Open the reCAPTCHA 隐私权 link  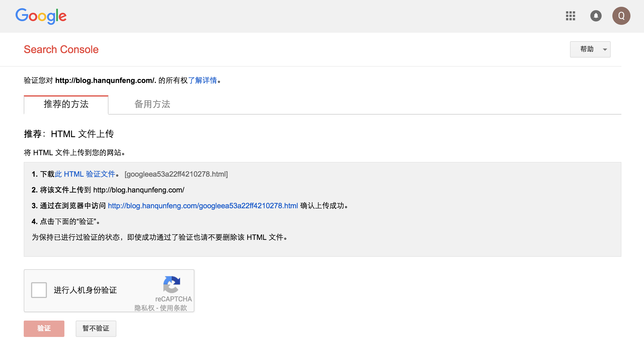pos(144,308)
